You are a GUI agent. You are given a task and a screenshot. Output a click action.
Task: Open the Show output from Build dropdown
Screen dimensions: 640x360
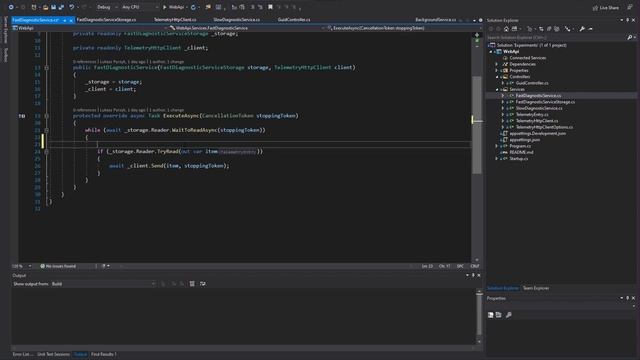tap(104, 284)
